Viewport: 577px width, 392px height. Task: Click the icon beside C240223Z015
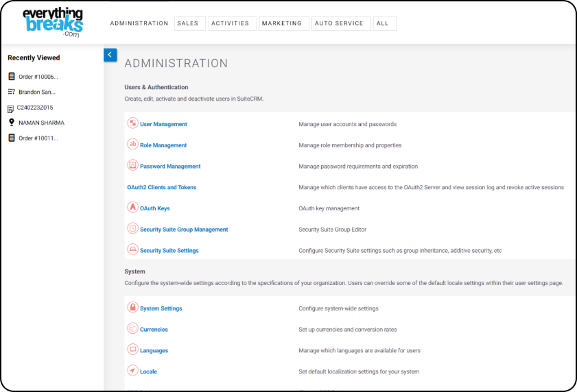(x=11, y=108)
